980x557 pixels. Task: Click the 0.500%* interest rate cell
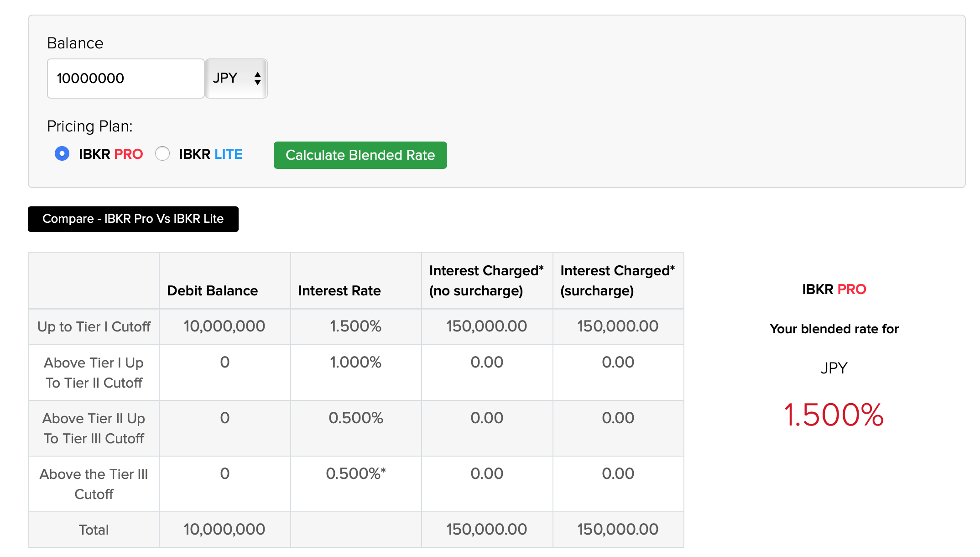point(356,474)
